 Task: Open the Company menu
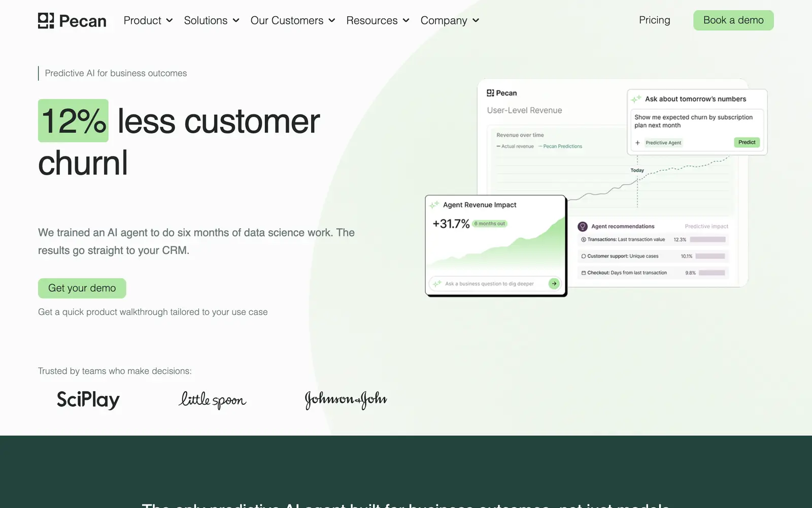pyautogui.click(x=450, y=20)
